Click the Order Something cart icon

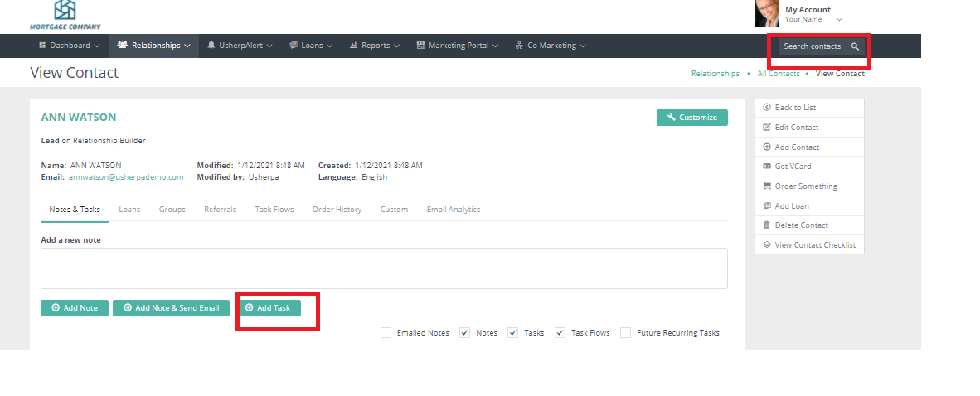pyautogui.click(x=766, y=186)
